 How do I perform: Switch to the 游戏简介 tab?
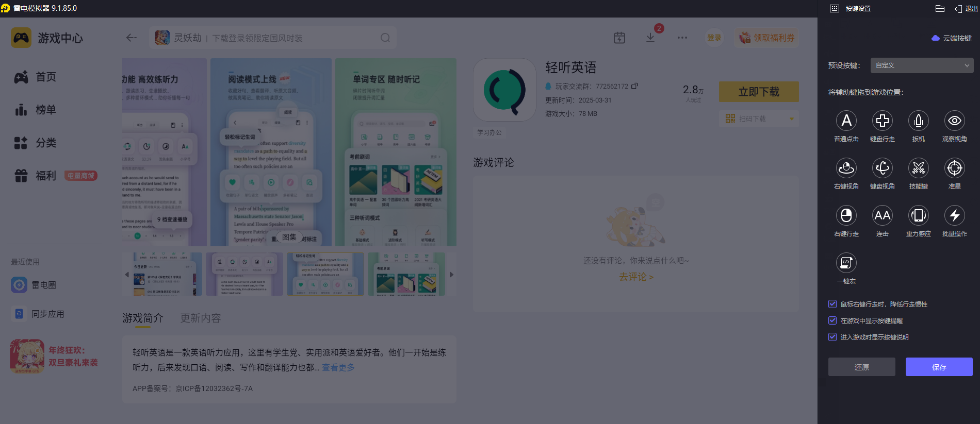142,318
